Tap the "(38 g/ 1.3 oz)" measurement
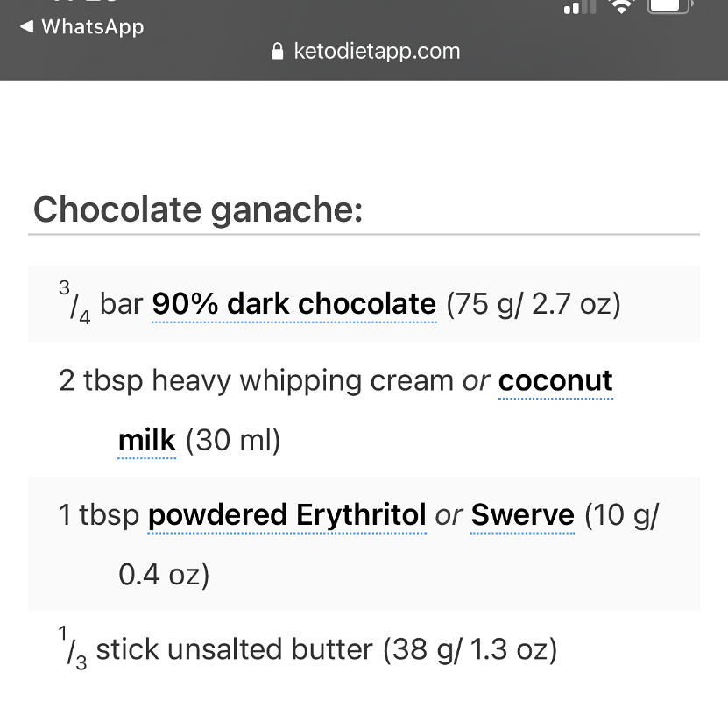The height and width of the screenshot is (701, 728). 469,650
